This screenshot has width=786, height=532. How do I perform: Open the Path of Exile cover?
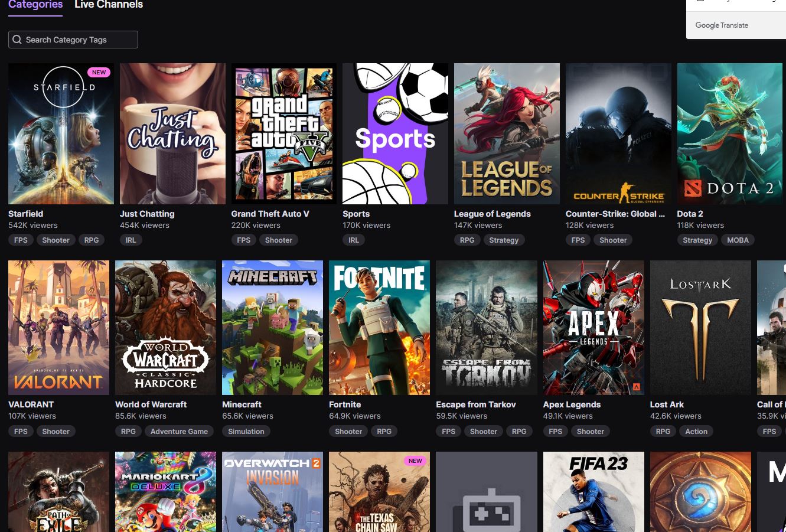pos(58,492)
